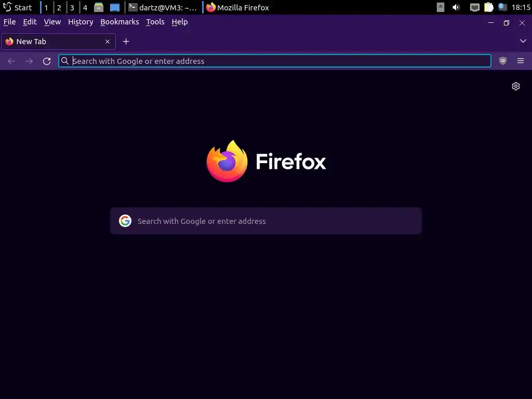Close the Firefox window

(522, 23)
